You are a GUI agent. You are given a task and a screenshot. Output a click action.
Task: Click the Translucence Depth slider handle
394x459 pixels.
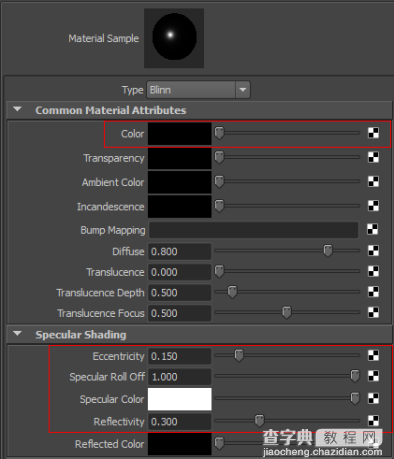click(x=232, y=292)
